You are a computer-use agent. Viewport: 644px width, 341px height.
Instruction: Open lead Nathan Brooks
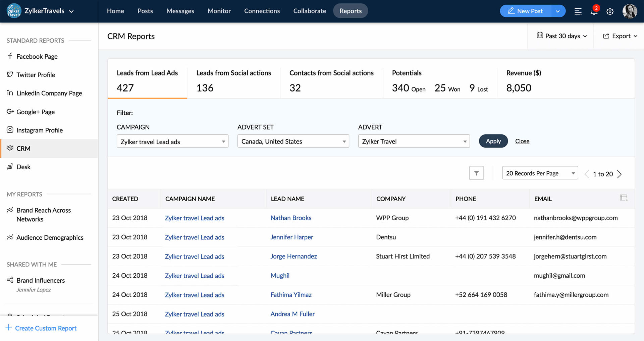[x=291, y=218]
